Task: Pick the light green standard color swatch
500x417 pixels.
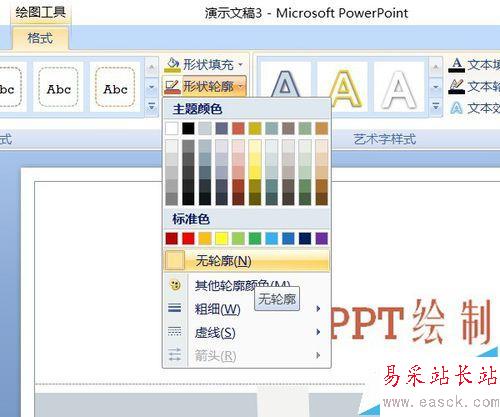Action: 238,238
